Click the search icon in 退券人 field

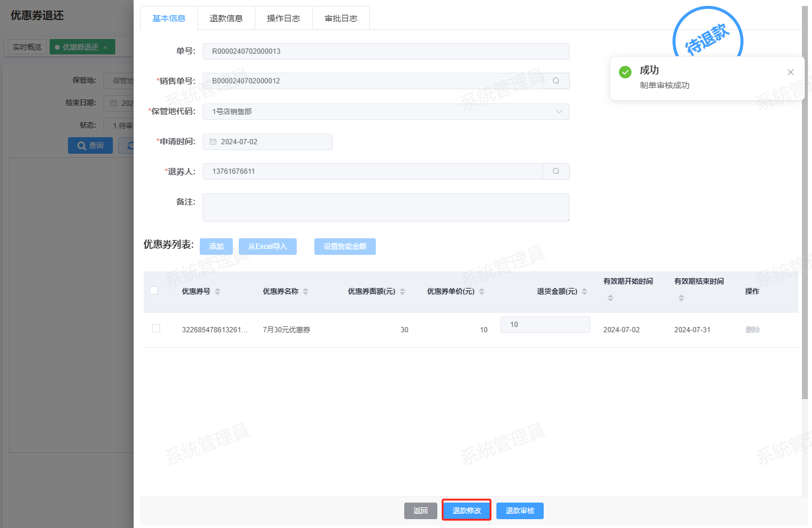pos(556,171)
